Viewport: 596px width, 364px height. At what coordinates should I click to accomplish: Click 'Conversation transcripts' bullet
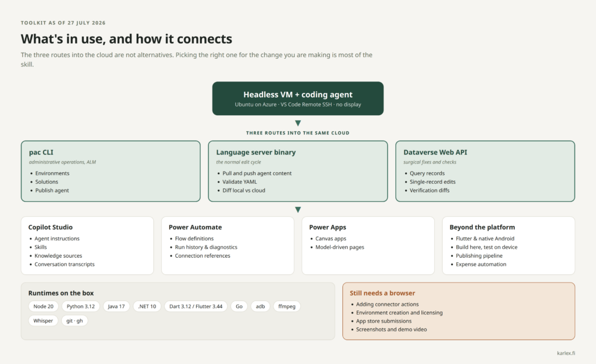click(65, 264)
